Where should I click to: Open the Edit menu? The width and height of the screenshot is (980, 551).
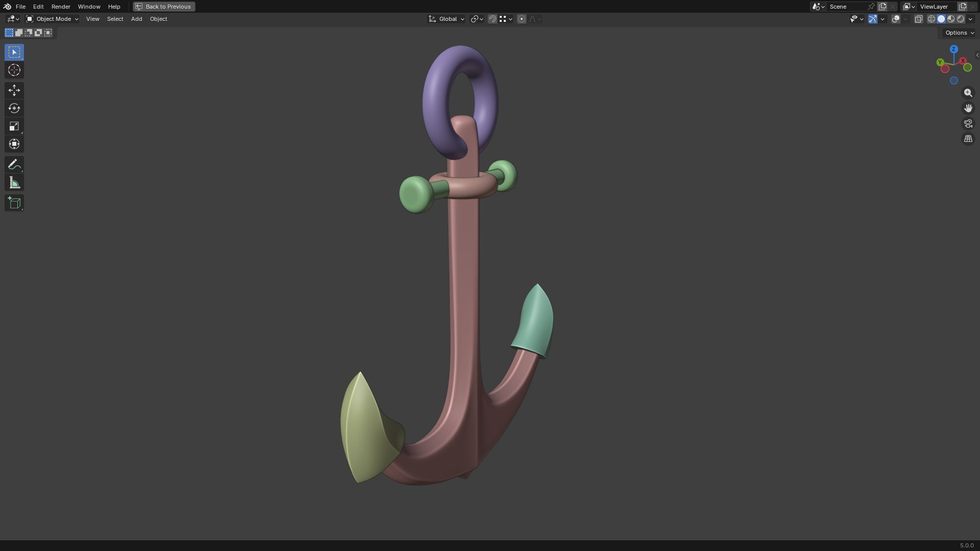click(38, 7)
